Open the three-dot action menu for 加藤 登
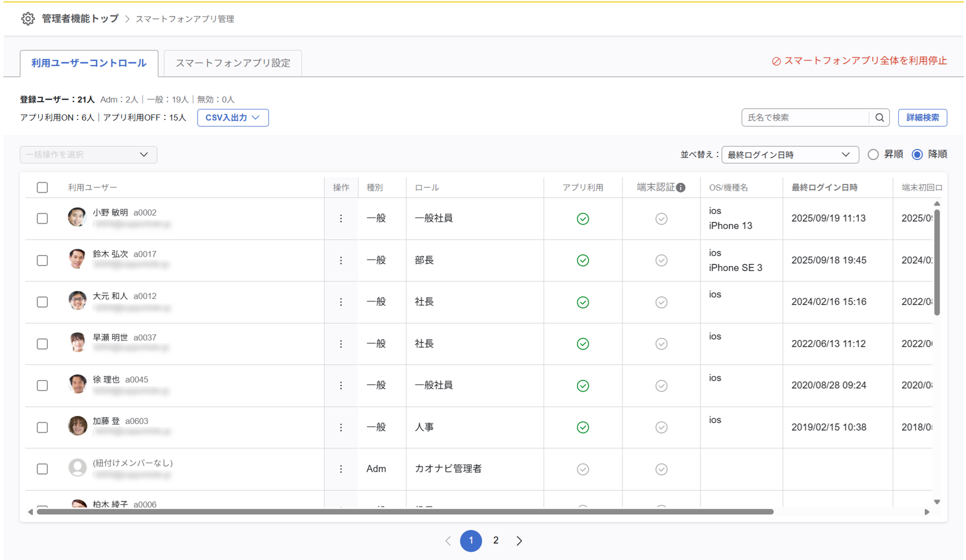The image size is (966, 560). click(341, 427)
